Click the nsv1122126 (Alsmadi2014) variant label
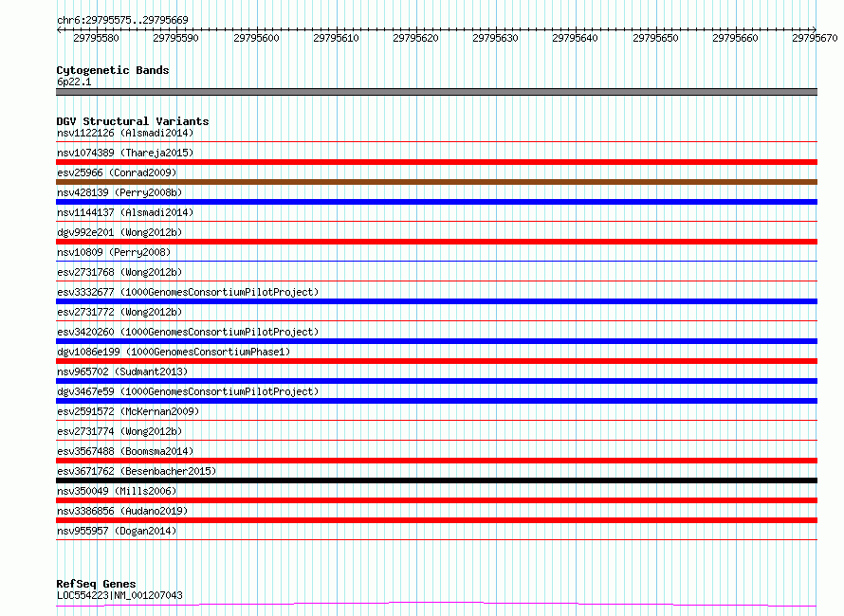The height and width of the screenshot is (616, 844). [125, 133]
